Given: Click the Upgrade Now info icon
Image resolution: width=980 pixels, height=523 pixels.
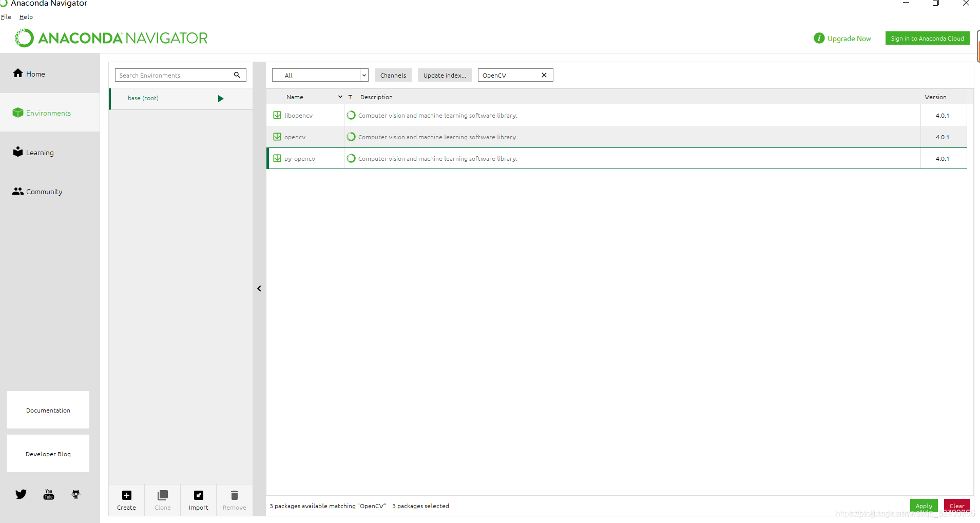Looking at the screenshot, I should (819, 38).
